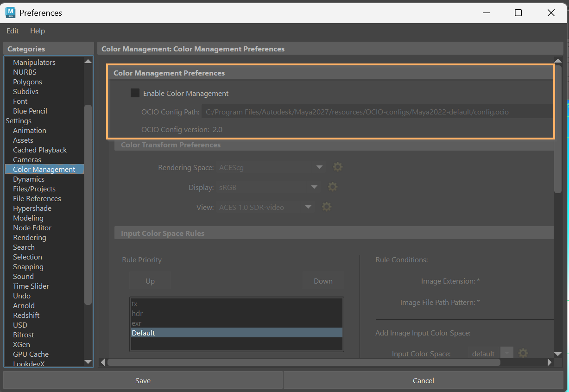Cancel the preferences dialog
Viewport: 569px width, 392px height.
tap(424, 380)
